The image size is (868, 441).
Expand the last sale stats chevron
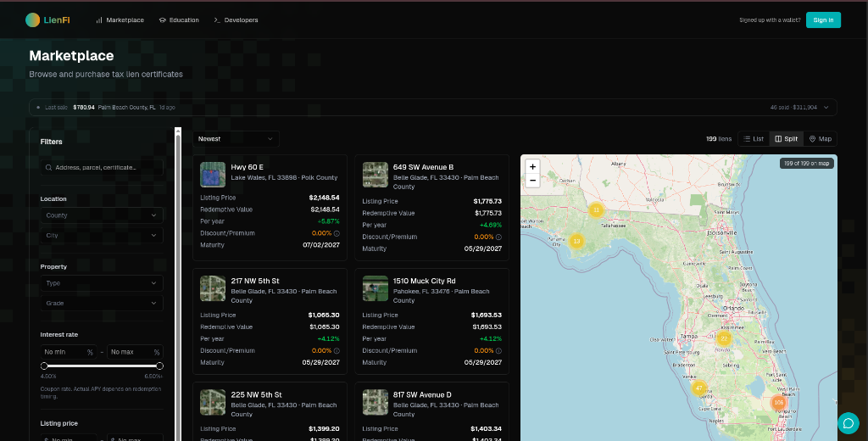click(x=826, y=108)
